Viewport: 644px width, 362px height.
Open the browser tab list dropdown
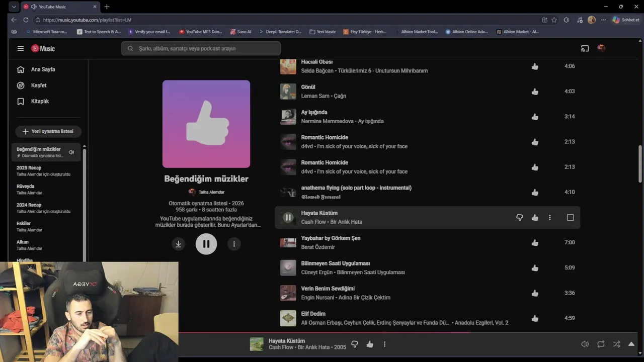point(14,7)
